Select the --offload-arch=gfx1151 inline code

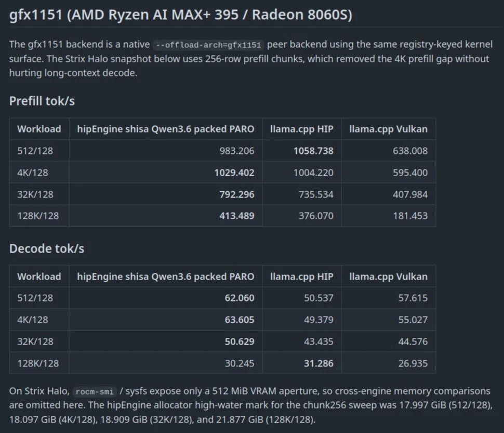208,45
